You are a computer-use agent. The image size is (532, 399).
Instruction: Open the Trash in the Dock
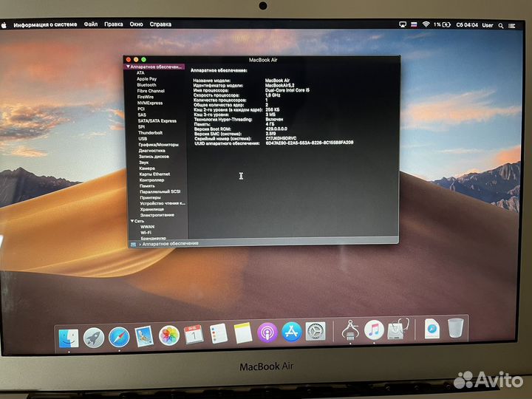(x=455, y=327)
